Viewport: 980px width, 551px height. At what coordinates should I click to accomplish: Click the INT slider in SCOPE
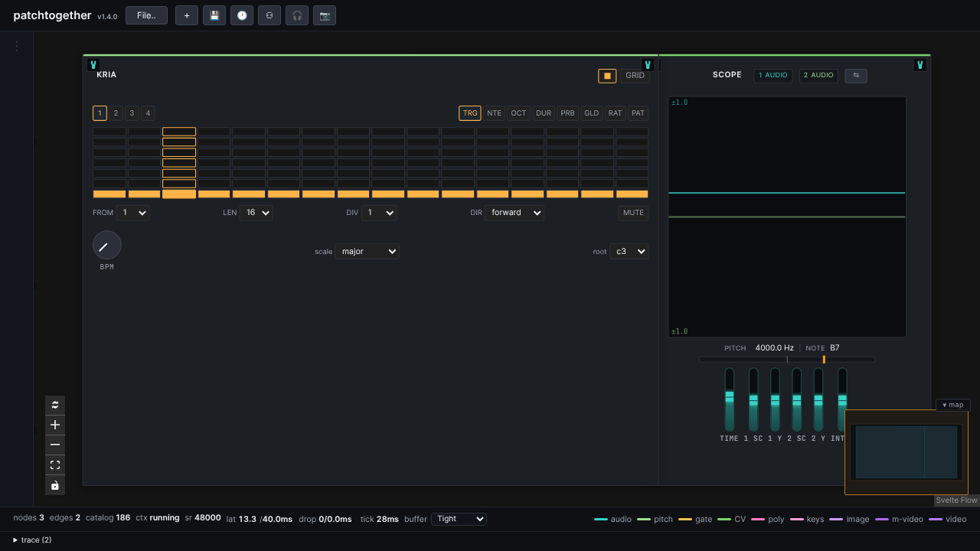[842, 399]
